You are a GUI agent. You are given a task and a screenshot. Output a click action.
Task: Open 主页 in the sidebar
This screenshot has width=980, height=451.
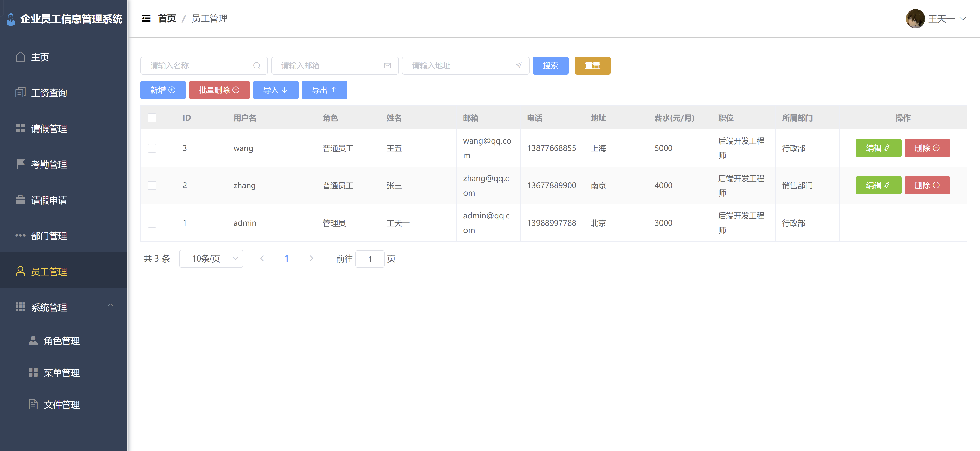(x=64, y=57)
